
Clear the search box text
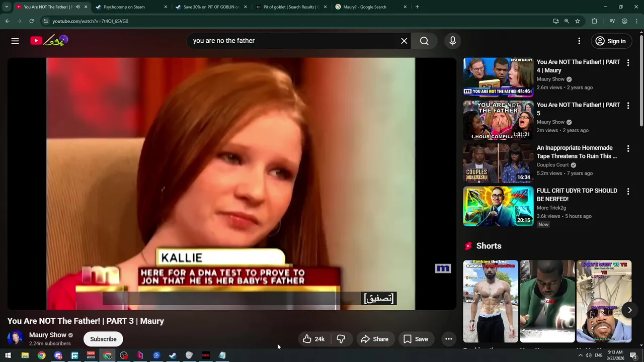pyautogui.click(x=404, y=41)
